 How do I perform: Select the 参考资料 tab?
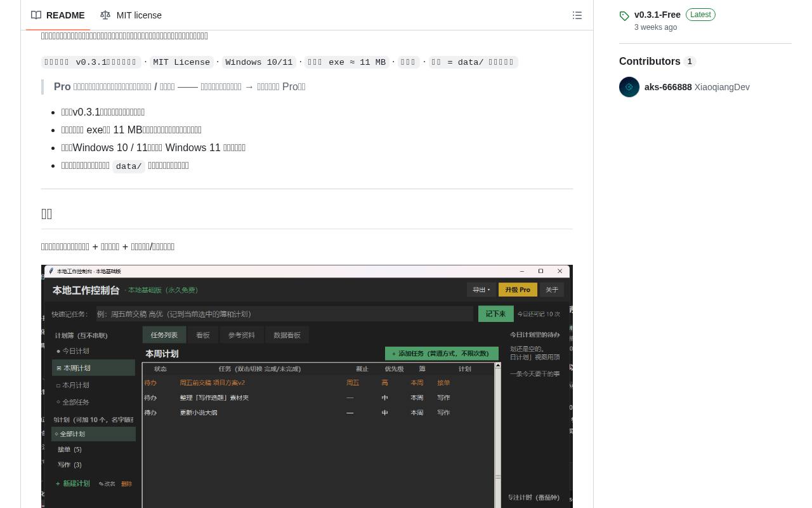(242, 335)
